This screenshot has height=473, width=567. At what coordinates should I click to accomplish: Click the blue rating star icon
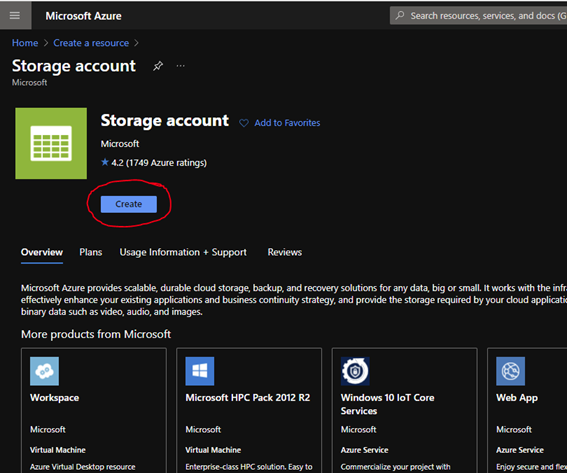(105, 162)
